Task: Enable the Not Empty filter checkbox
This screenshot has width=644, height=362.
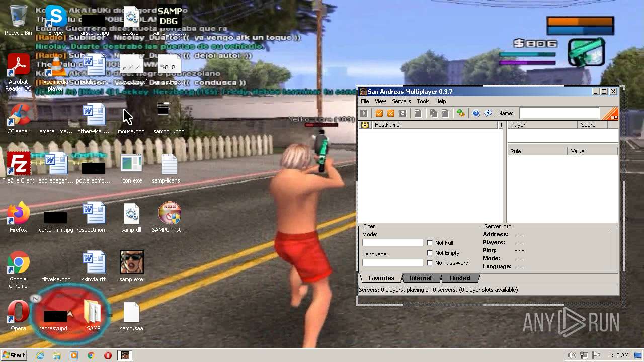Action: (430, 253)
